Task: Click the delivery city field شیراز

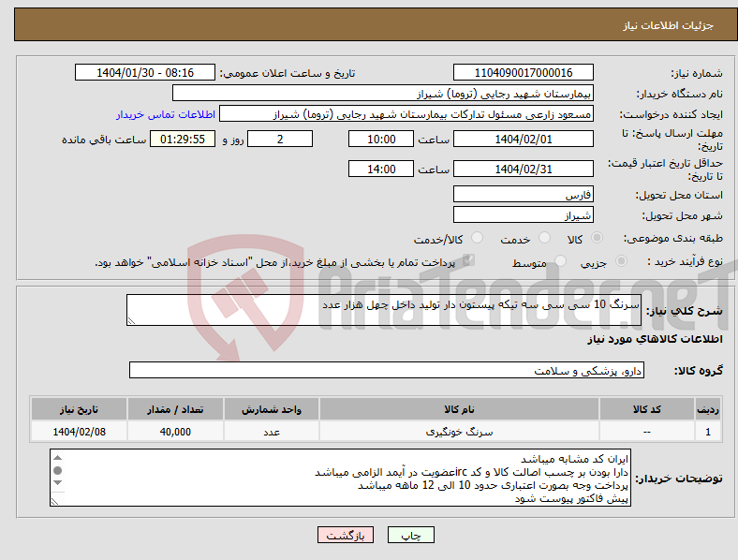Action: click(x=523, y=215)
